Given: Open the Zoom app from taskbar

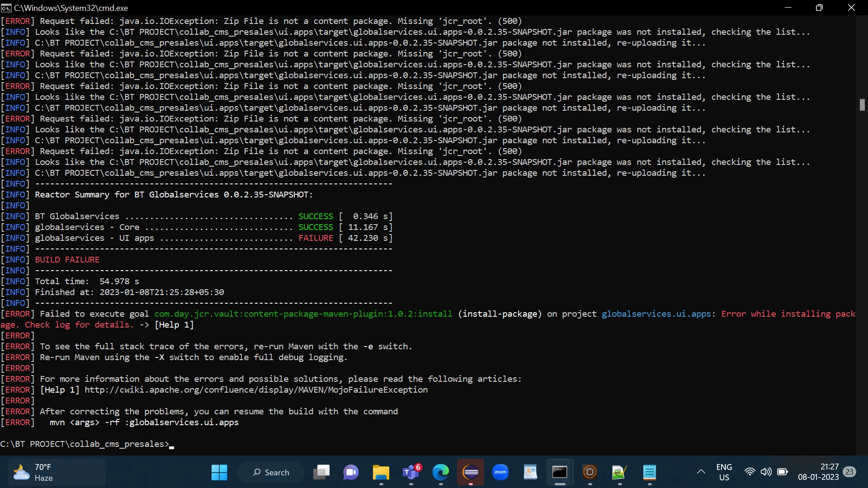Looking at the screenshot, I should [x=500, y=472].
